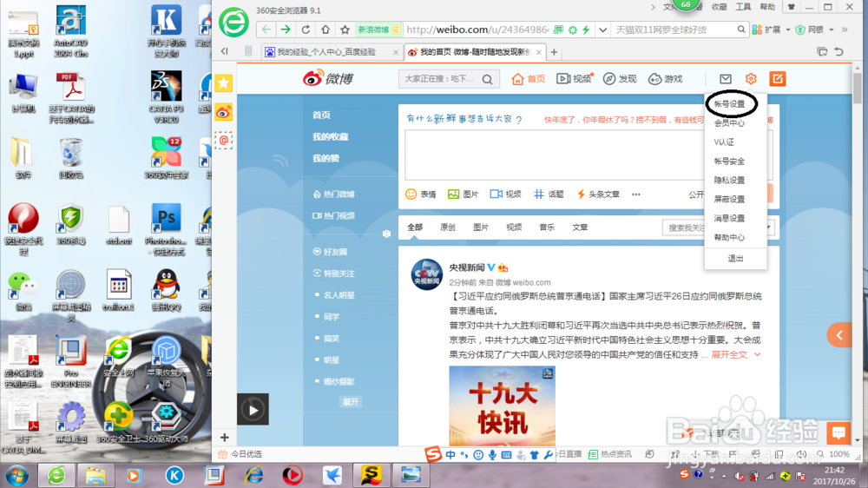Open the @ mail icon in sidebar
868x488 pixels.
click(224, 141)
